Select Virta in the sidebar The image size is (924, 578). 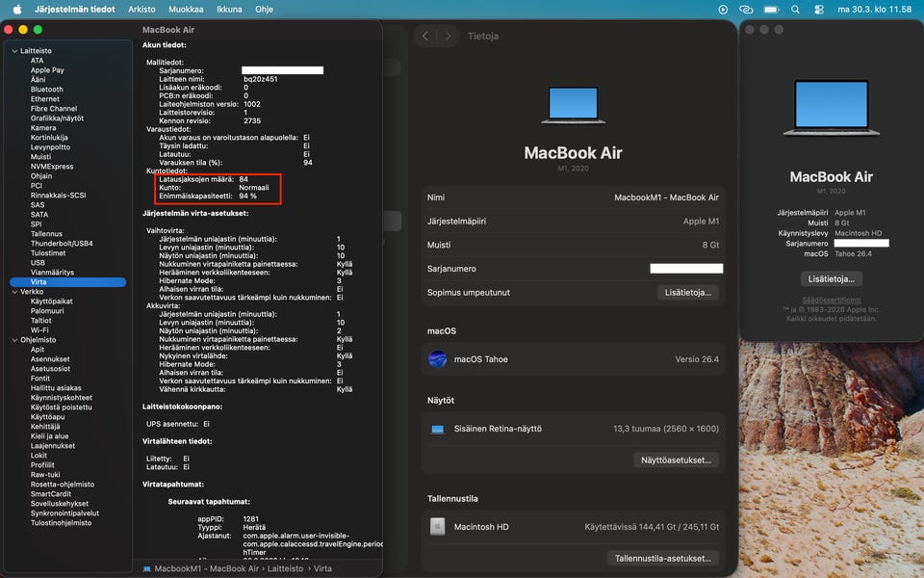(x=67, y=282)
